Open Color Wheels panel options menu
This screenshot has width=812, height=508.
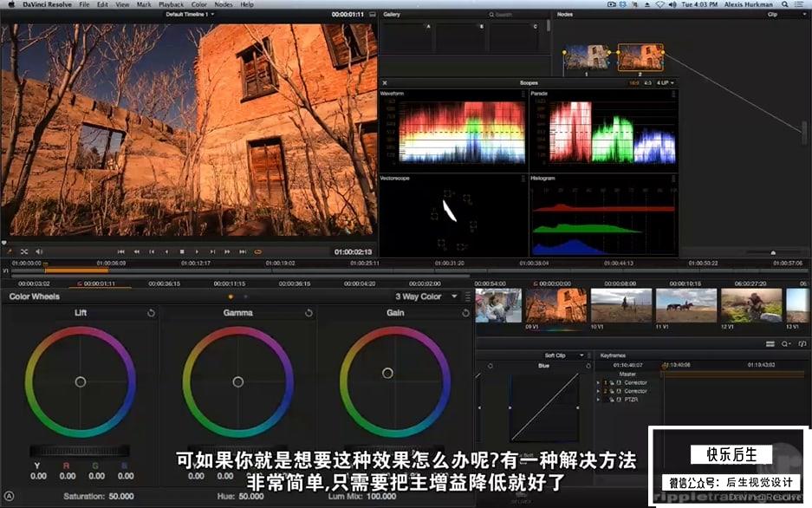(468, 296)
